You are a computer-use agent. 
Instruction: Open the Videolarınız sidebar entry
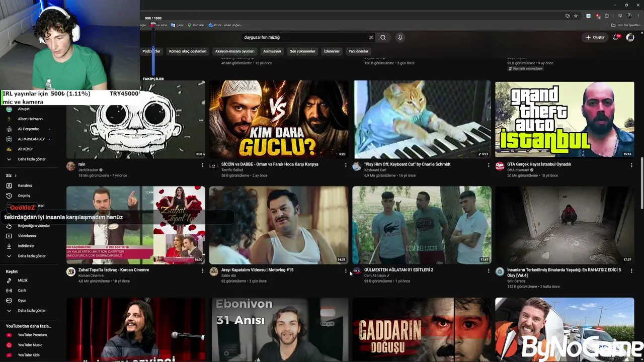(x=29, y=236)
